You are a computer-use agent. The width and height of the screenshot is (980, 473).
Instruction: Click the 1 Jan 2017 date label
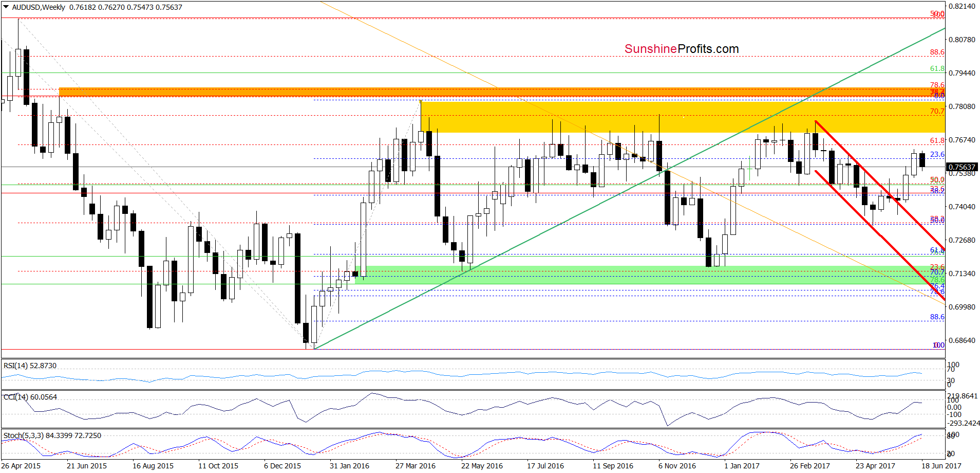pyautogui.click(x=742, y=466)
